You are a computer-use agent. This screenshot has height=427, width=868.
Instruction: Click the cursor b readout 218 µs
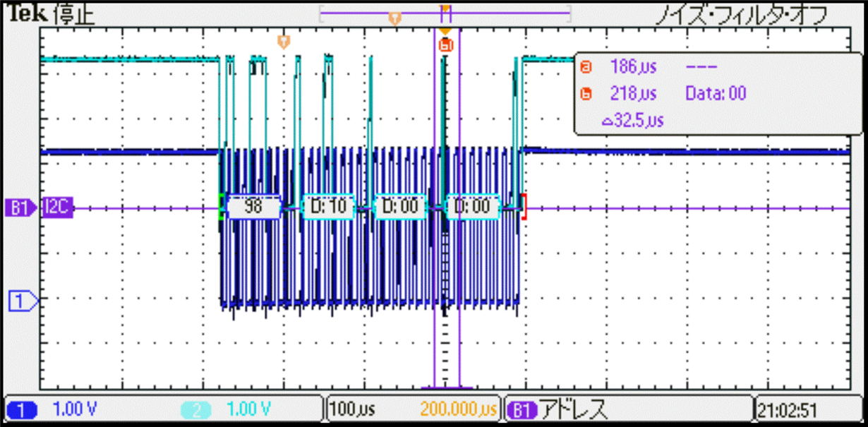coord(633,93)
